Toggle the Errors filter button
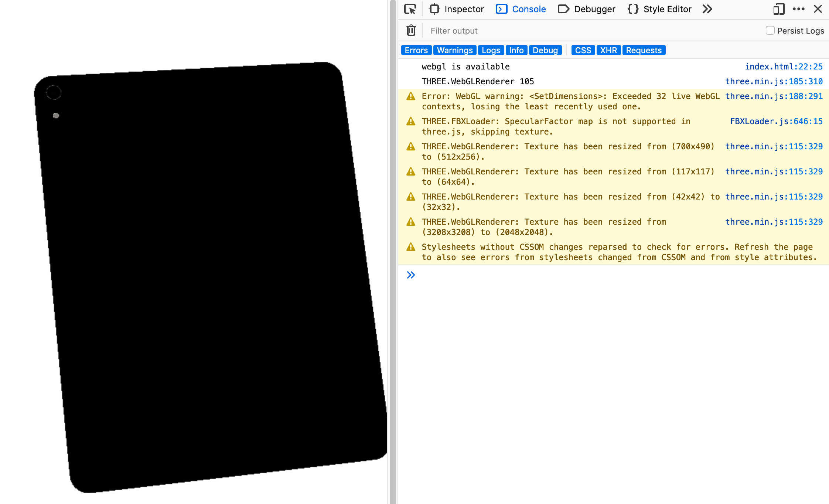 [416, 50]
